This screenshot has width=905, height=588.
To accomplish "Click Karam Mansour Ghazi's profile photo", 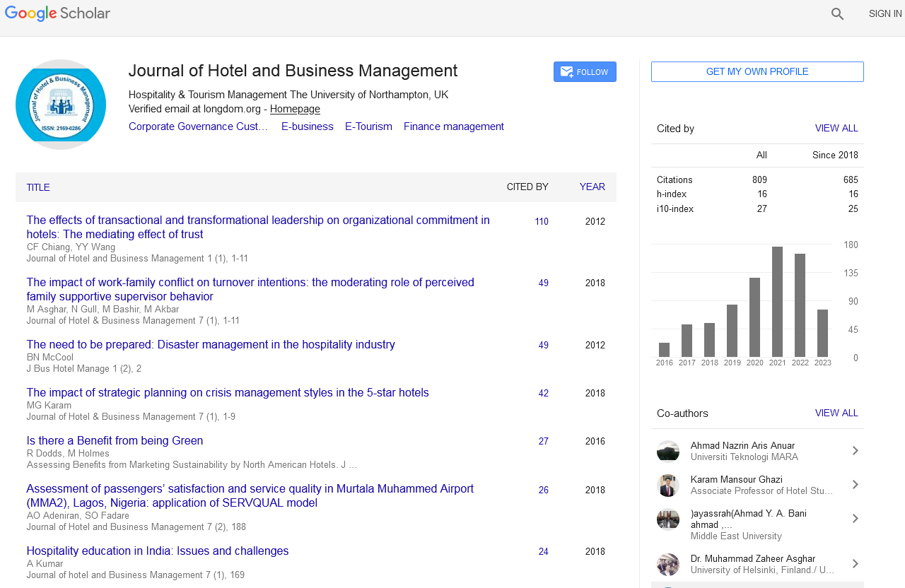I will [667, 485].
